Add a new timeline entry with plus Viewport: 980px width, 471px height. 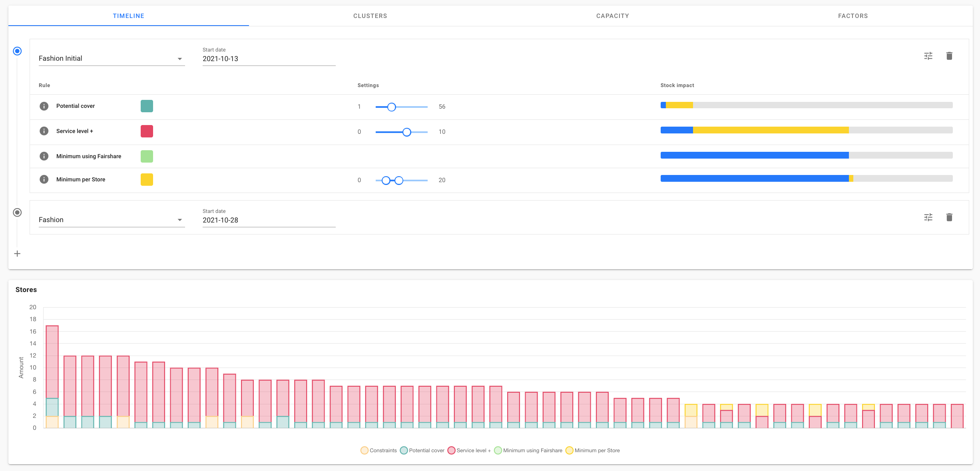point(17,254)
